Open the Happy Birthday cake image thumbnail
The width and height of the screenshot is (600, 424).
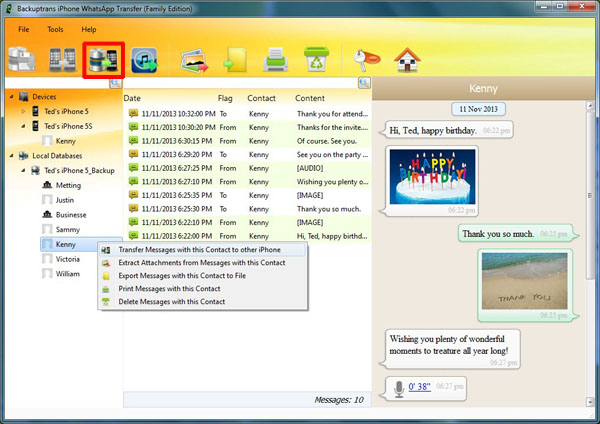432,176
